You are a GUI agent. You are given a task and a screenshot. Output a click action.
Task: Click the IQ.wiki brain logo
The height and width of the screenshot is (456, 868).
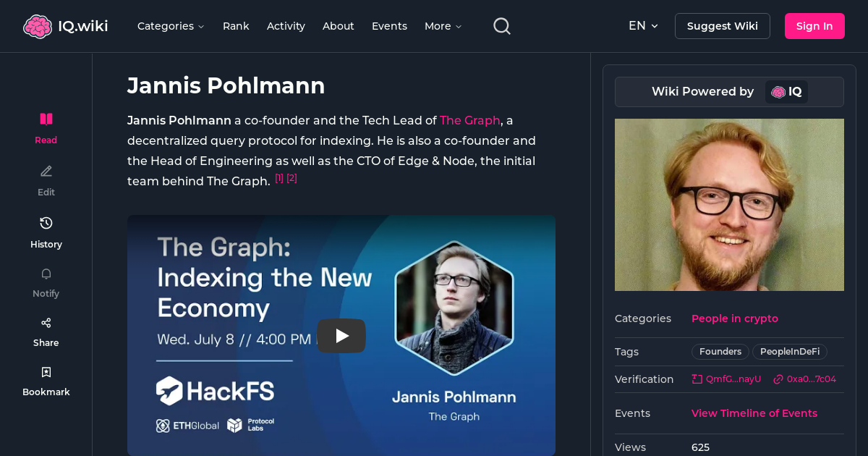(x=38, y=25)
